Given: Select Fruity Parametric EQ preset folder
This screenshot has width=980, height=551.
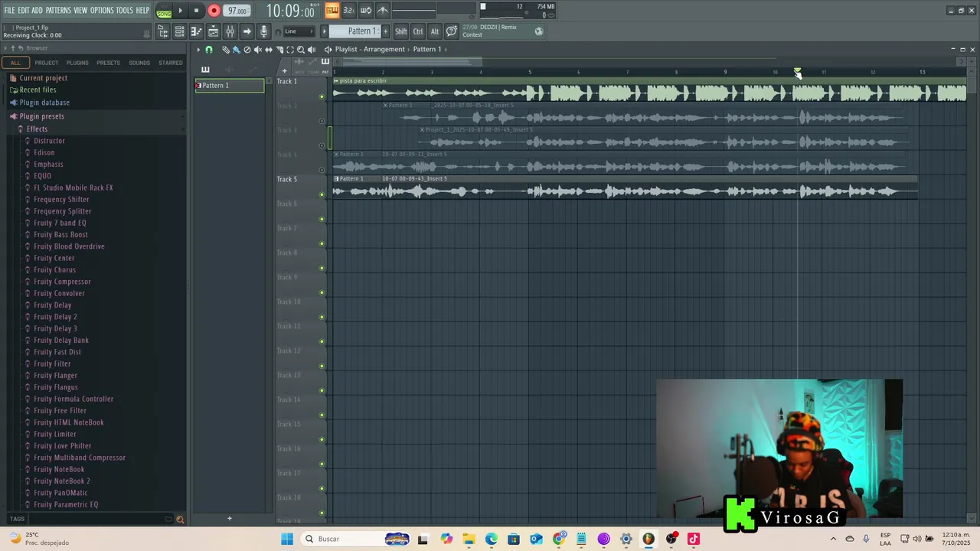Looking at the screenshot, I should point(66,505).
